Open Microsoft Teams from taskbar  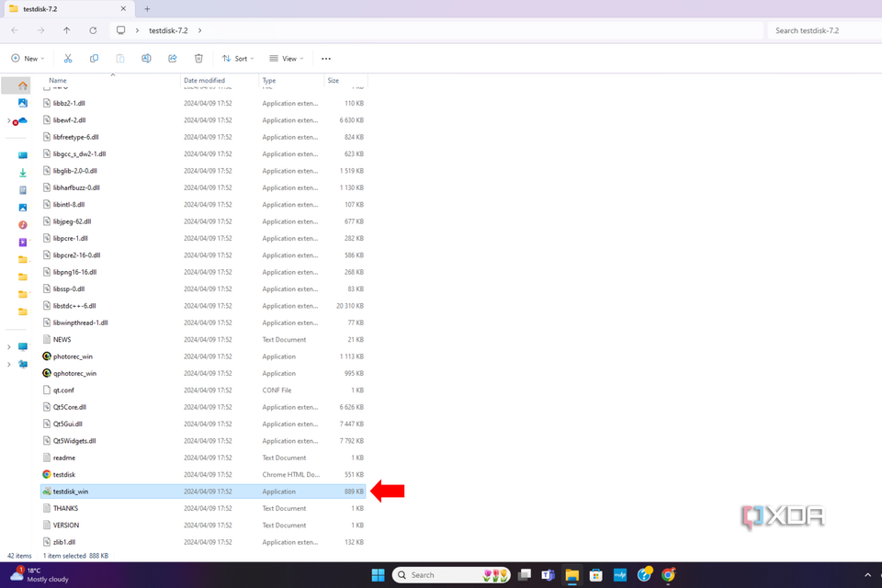(548, 574)
